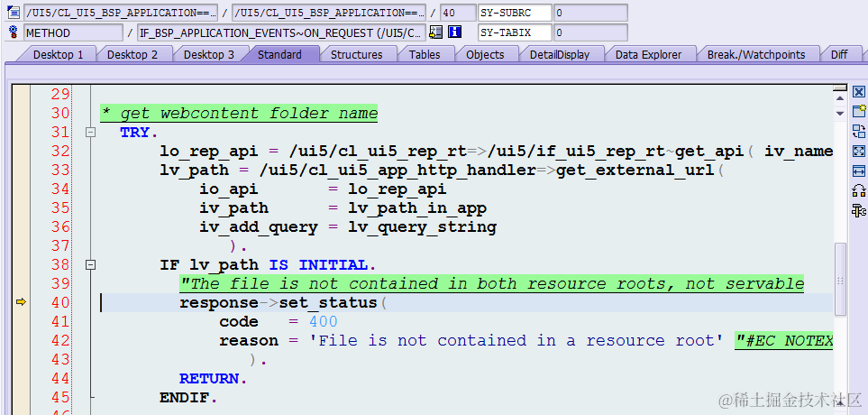This screenshot has height=415, width=868.
Task: Click the IF_BSP_APPLICATION_EVENTS~ON_REQUEST field
Action: [x=282, y=32]
